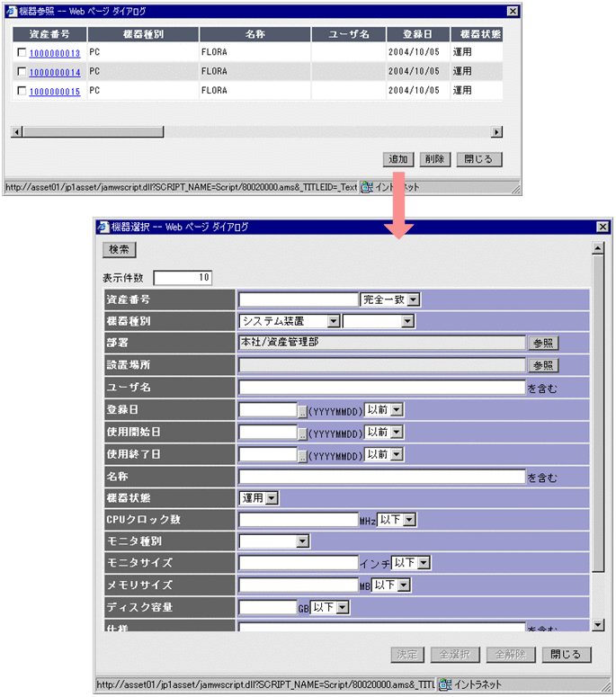Click the 資産番号 text field
Image resolution: width=616 pixels, height=697 pixels.
click(x=299, y=299)
